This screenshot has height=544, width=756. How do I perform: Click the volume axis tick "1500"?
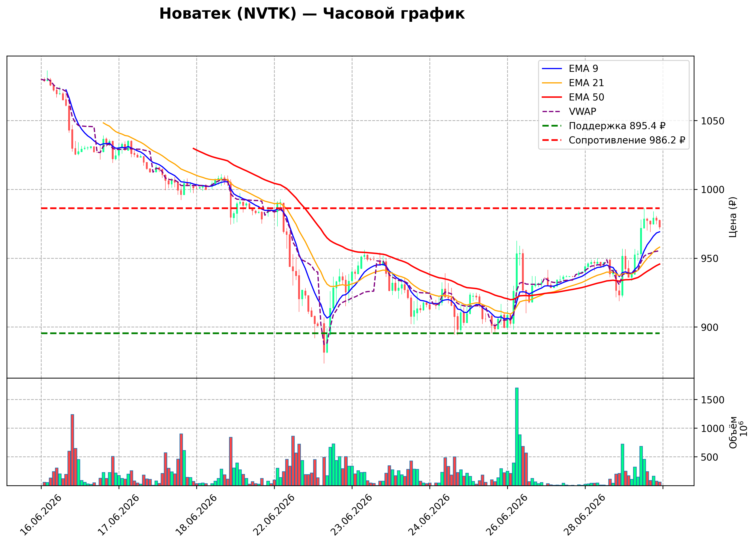click(x=712, y=400)
